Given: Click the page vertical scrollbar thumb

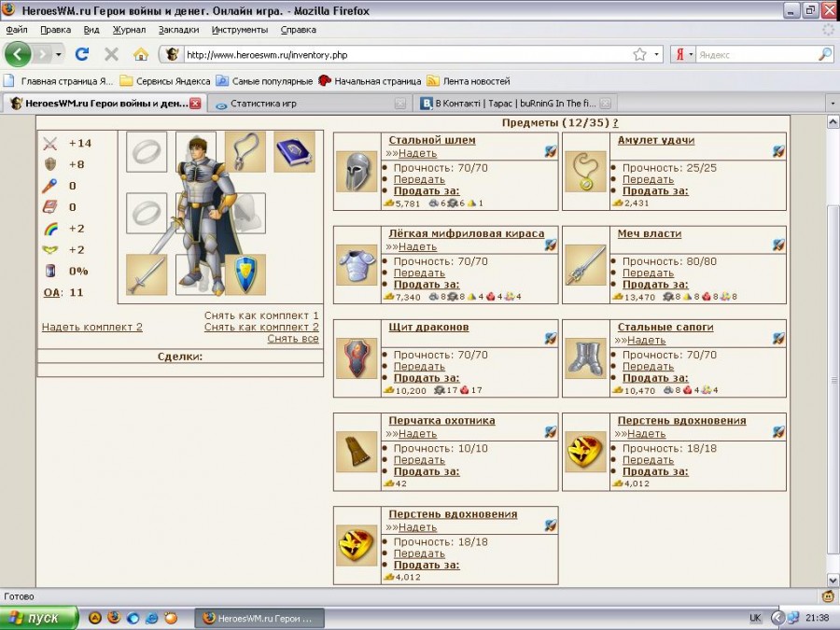Looking at the screenshot, I should 833,379.
